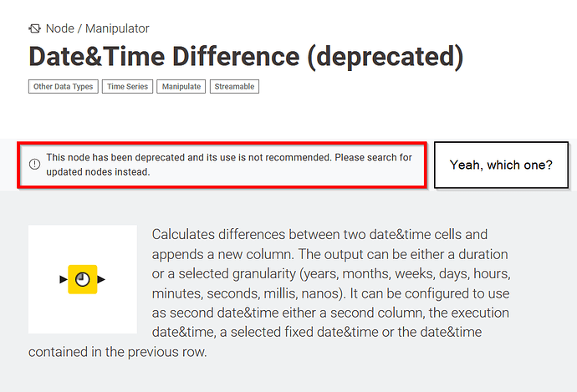Click the red highlighted deprecation banner
This screenshot has height=392, width=577.
(x=222, y=165)
